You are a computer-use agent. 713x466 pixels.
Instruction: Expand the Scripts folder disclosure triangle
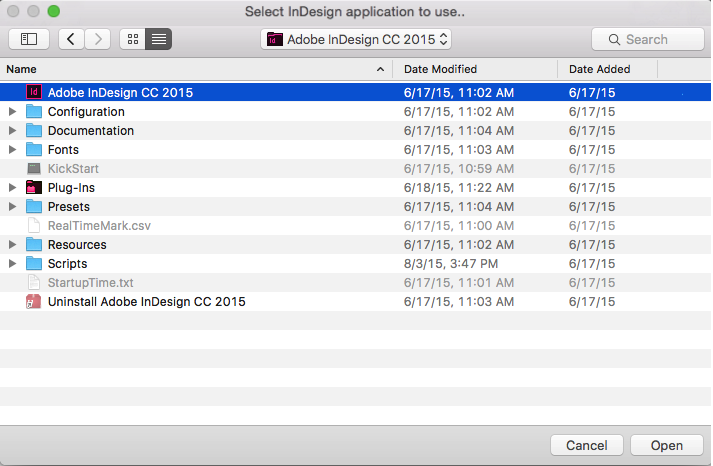click(x=12, y=264)
